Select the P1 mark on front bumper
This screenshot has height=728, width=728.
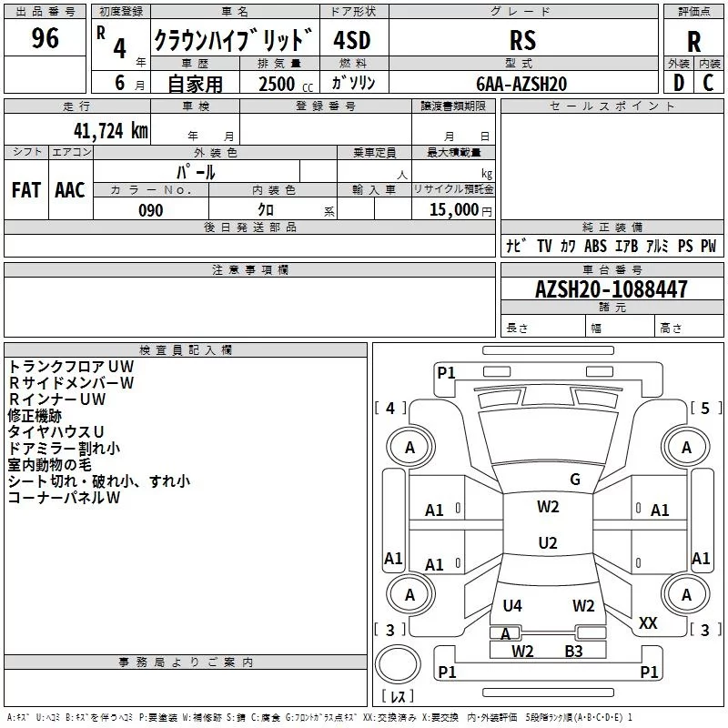[446, 373]
